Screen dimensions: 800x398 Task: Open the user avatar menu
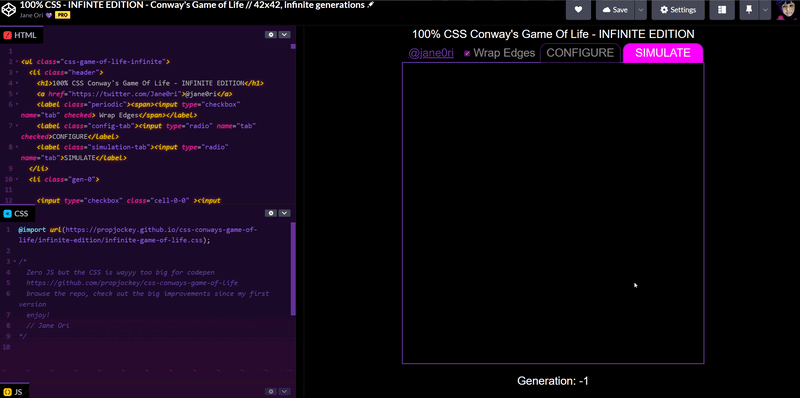(787, 10)
